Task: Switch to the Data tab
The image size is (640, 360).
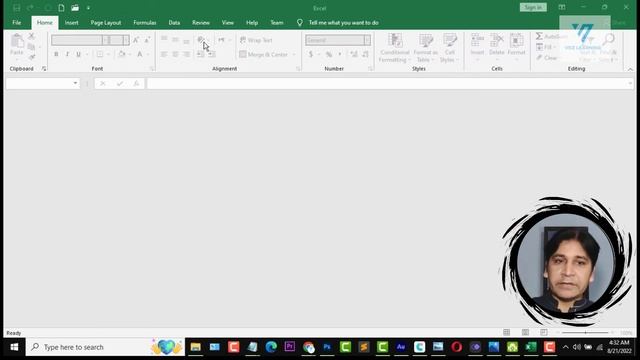Action: [174, 23]
